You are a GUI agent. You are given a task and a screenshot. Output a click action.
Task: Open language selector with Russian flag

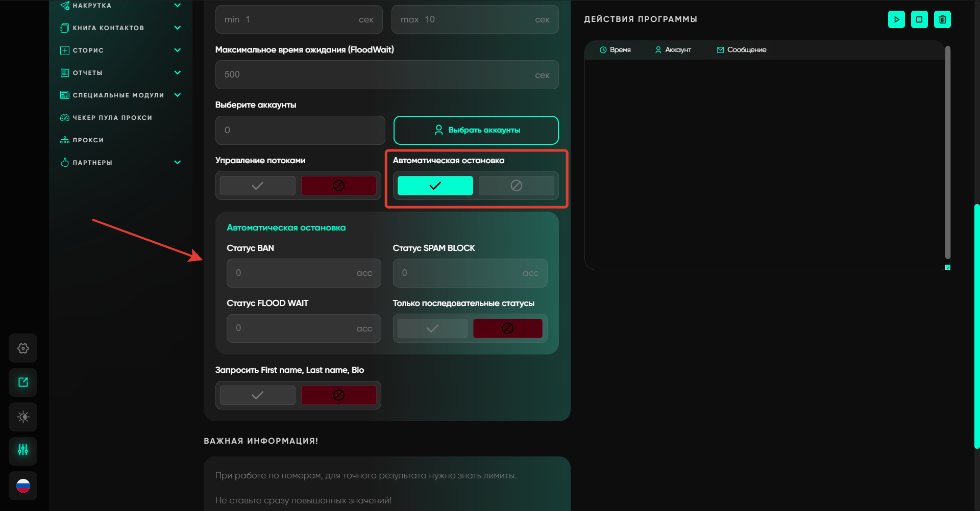tap(23, 486)
